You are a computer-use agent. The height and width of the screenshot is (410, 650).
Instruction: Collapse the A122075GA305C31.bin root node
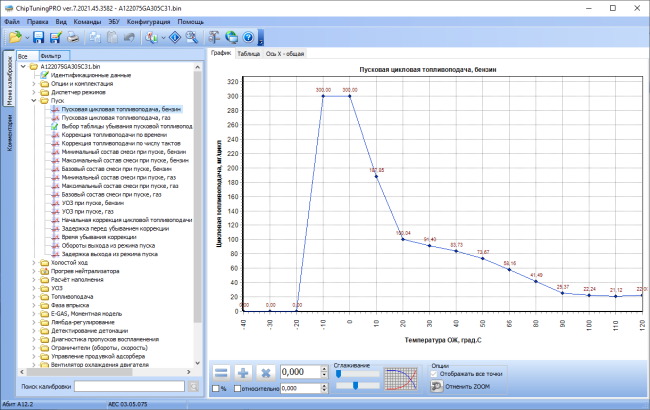[x=23, y=66]
